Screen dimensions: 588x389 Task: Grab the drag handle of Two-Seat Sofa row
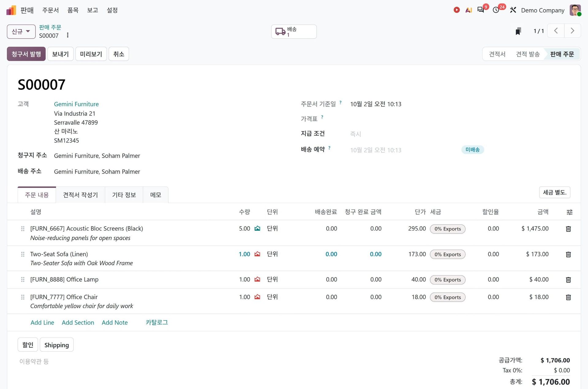click(x=23, y=254)
